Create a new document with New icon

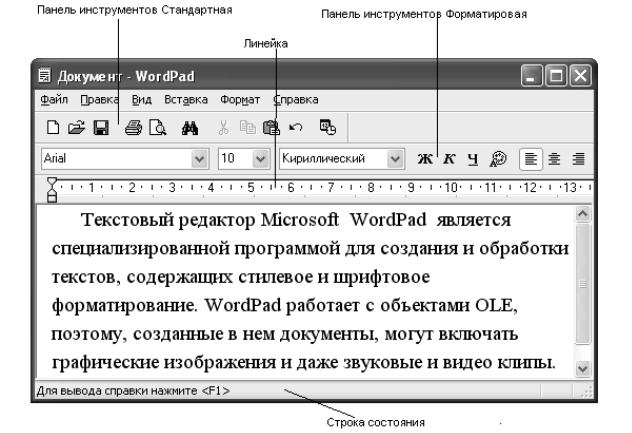53,127
